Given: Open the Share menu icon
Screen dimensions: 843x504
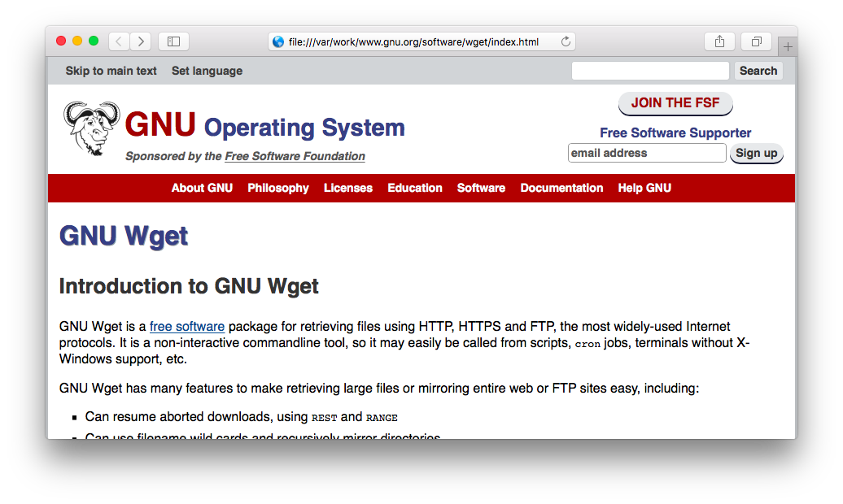Looking at the screenshot, I should [x=719, y=41].
